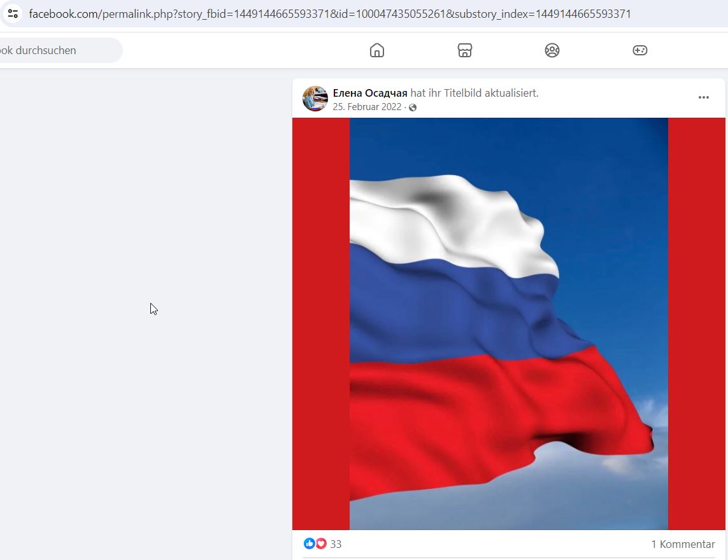Open the Facebook Home icon
728x560 pixels.
coord(377,50)
